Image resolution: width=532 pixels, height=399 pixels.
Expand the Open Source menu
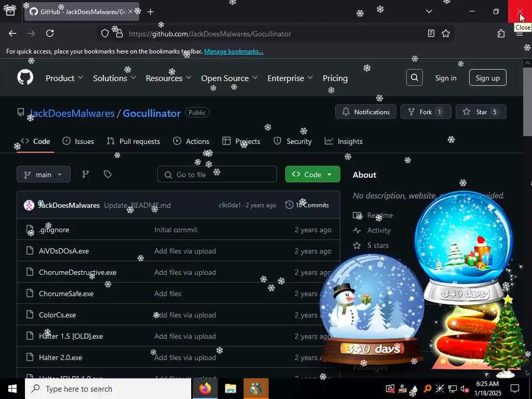[x=229, y=78]
